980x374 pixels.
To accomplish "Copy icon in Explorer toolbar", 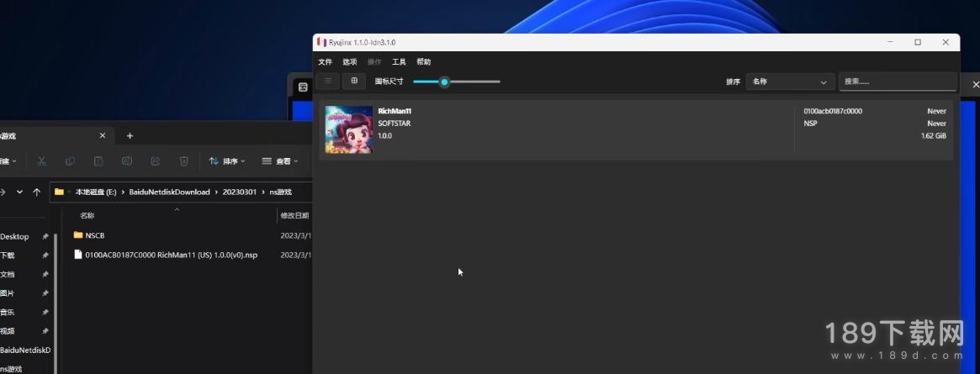I will (70, 161).
